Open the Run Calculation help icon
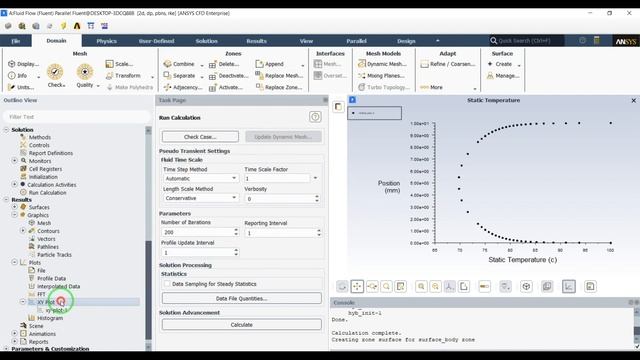Image resolution: width=640 pixels, height=360 pixels. [x=315, y=117]
